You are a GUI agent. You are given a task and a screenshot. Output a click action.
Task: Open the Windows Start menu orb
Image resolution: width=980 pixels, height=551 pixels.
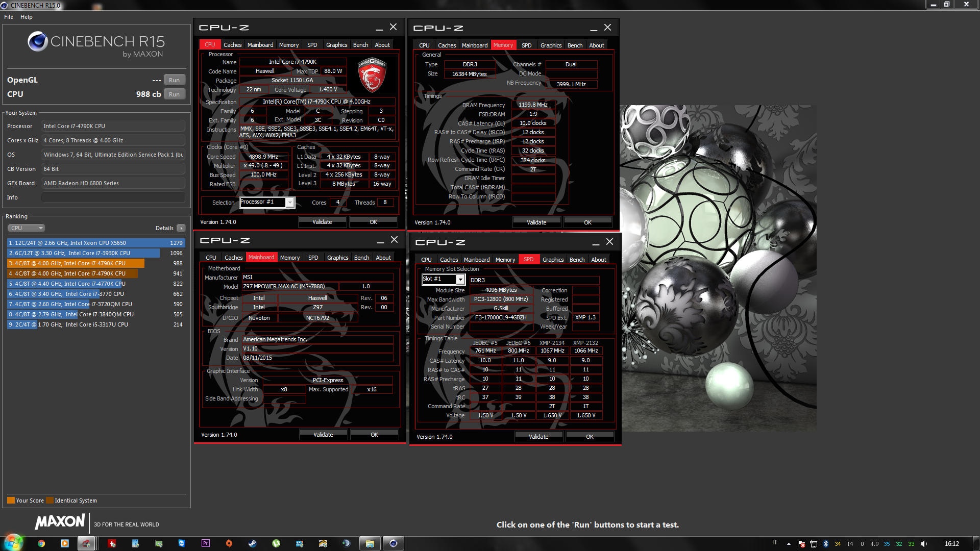tap(14, 543)
